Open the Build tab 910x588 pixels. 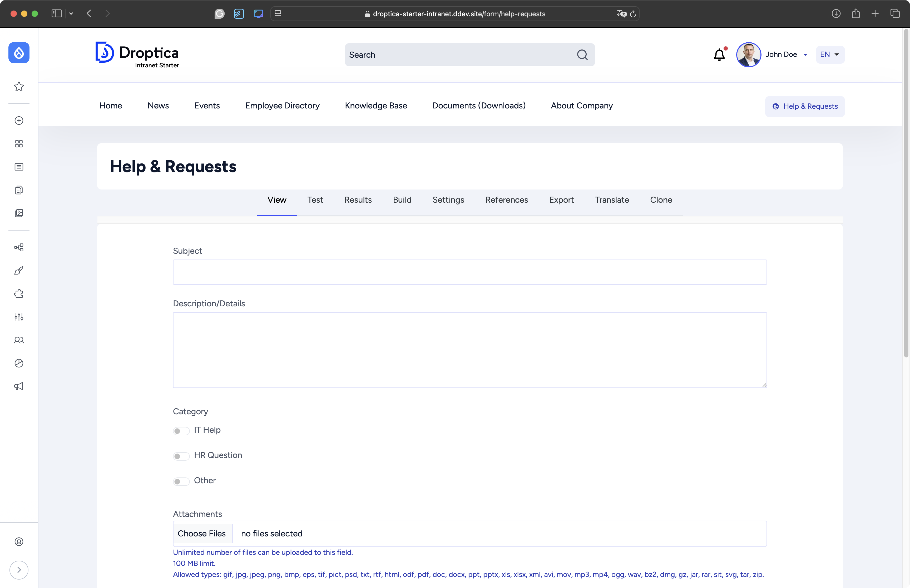pos(402,200)
